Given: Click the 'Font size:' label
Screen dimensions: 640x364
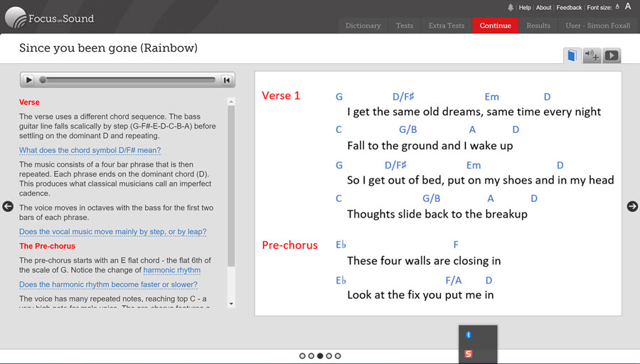Looking at the screenshot, I should click(599, 7).
